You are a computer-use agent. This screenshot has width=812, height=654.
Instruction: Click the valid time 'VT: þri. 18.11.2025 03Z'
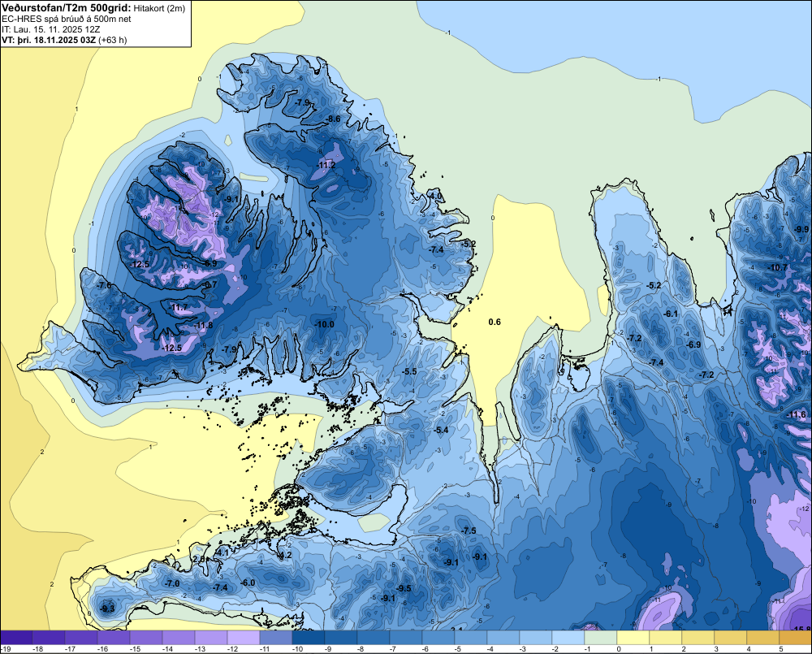pos(49,39)
